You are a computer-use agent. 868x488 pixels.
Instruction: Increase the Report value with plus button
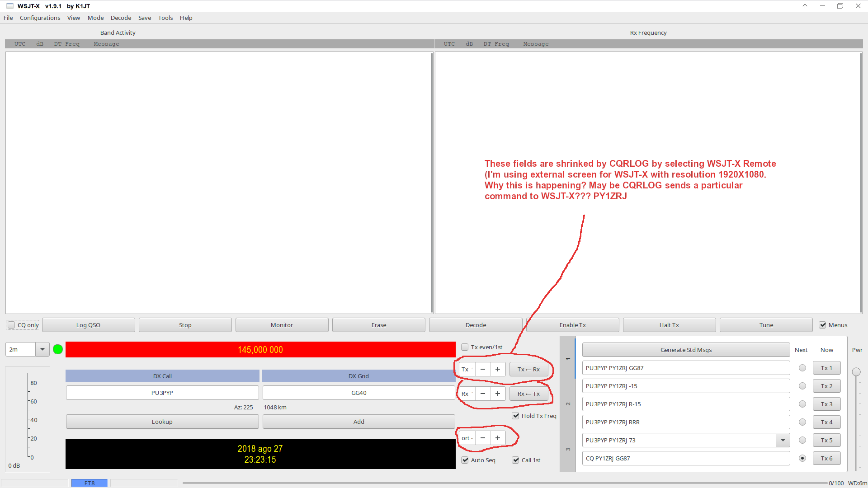tap(498, 438)
